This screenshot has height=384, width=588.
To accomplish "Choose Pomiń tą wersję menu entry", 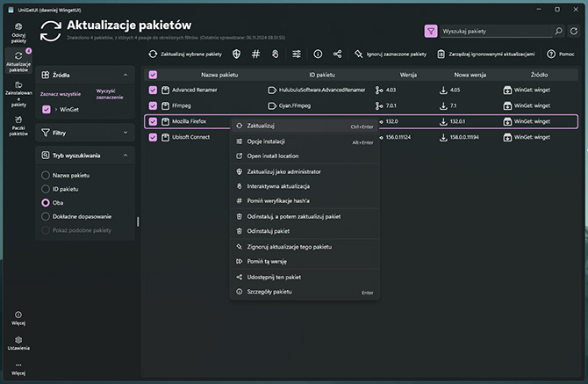I will coord(305,262).
